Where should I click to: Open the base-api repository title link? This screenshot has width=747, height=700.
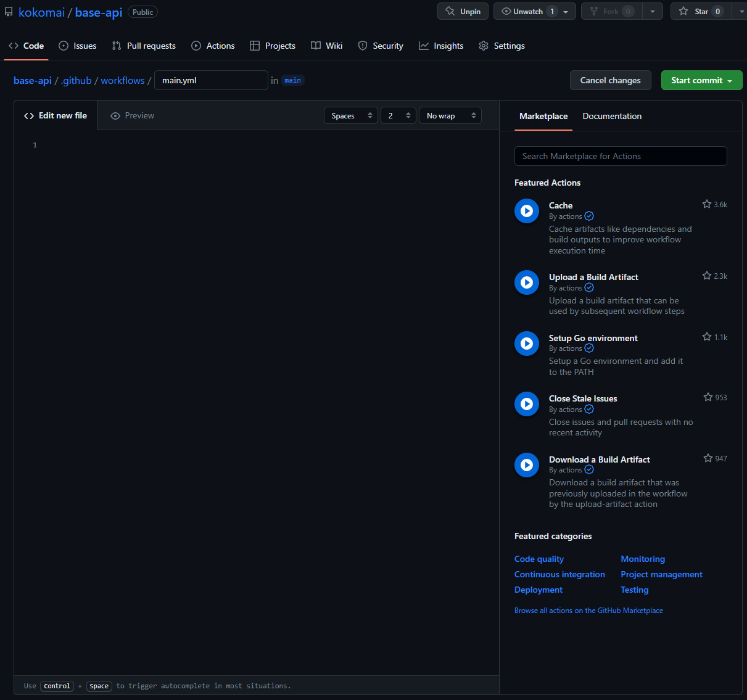99,12
